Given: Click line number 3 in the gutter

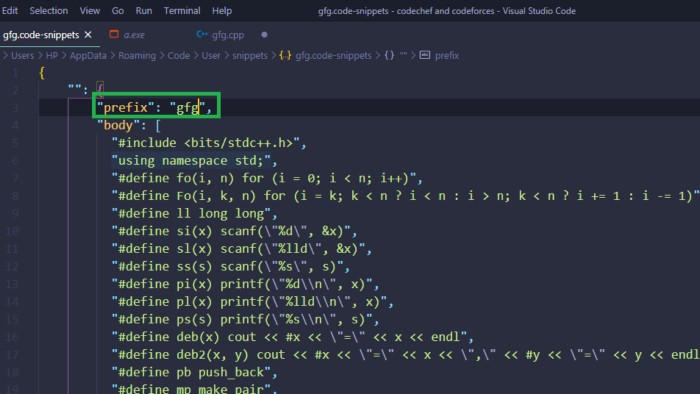Looking at the screenshot, I should 15,108.
